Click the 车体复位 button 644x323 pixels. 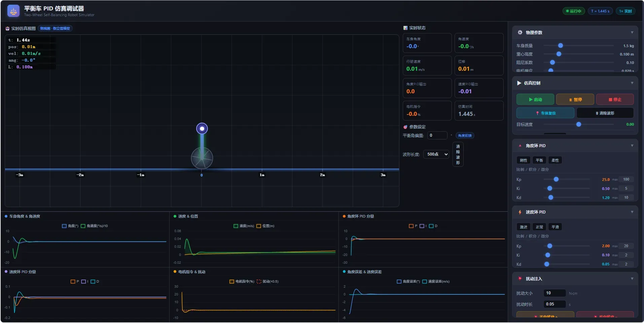[x=545, y=113]
